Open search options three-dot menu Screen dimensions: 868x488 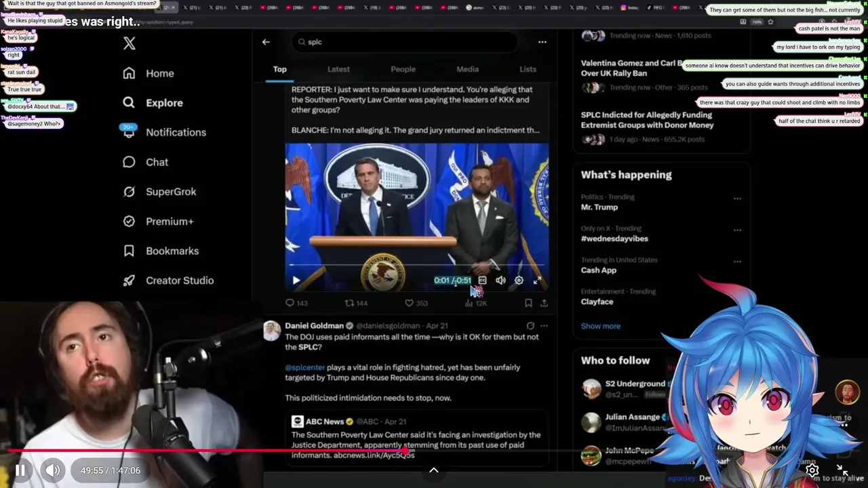pos(542,42)
